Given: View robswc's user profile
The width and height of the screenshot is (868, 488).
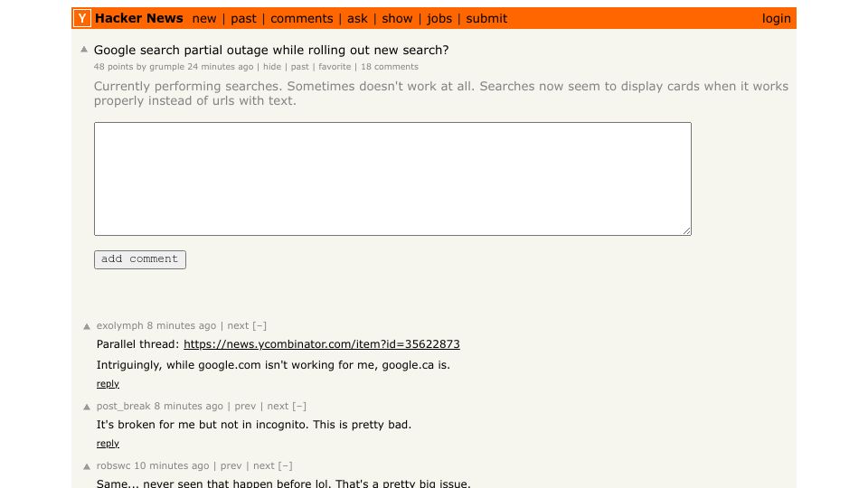Looking at the screenshot, I should (114, 466).
